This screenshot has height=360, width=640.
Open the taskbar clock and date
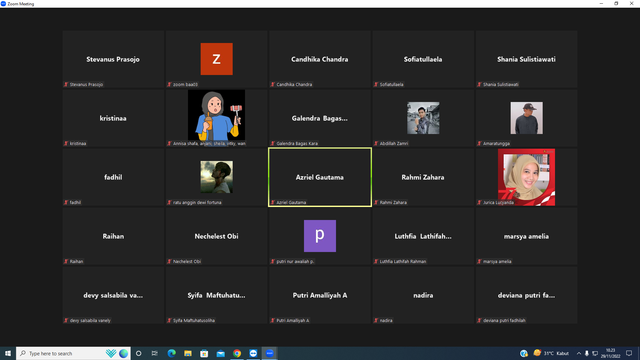point(610,353)
